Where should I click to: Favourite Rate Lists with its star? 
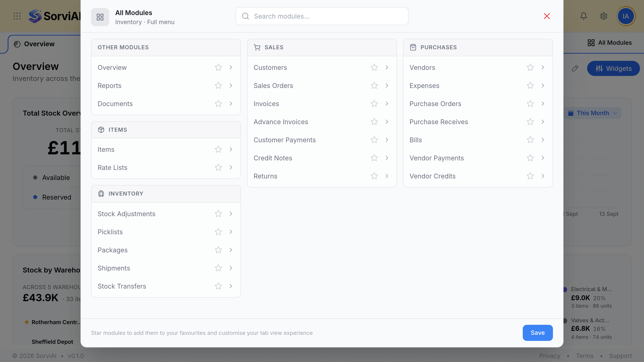(218, 167)
